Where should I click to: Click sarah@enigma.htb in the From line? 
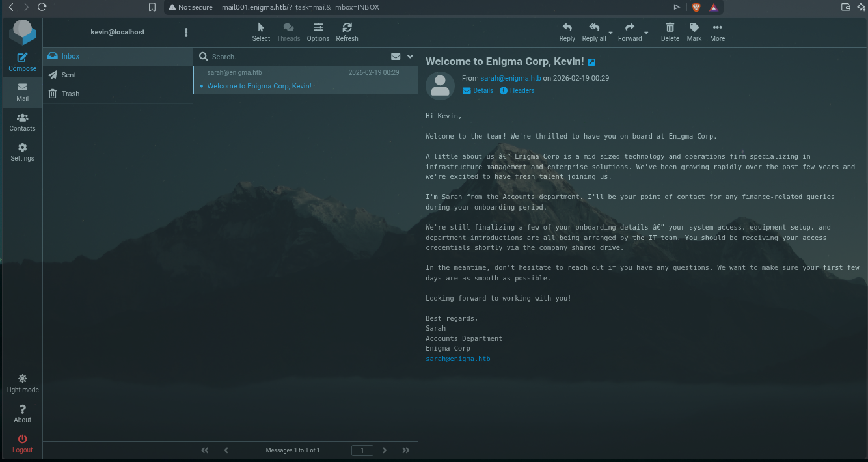tap(511, 78)
